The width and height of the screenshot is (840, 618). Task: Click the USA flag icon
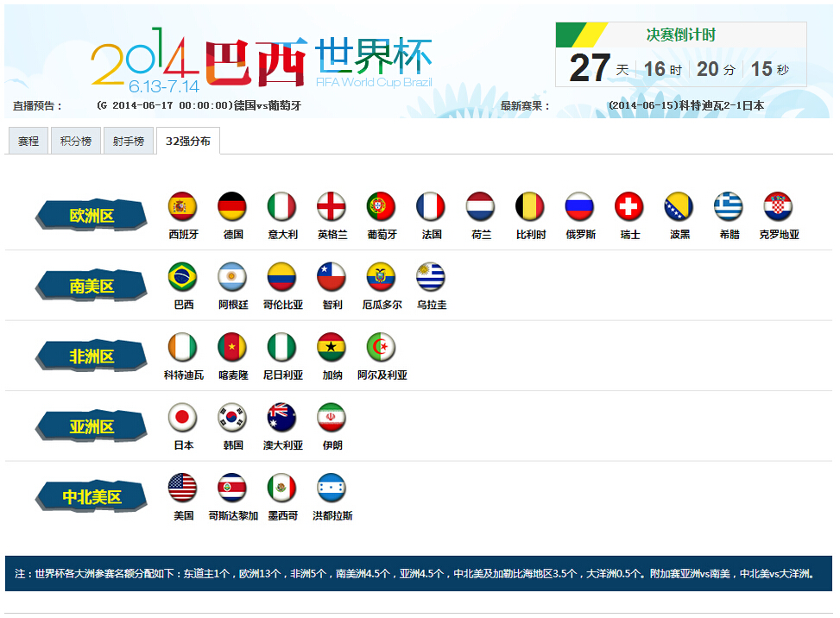coord(182,488)
